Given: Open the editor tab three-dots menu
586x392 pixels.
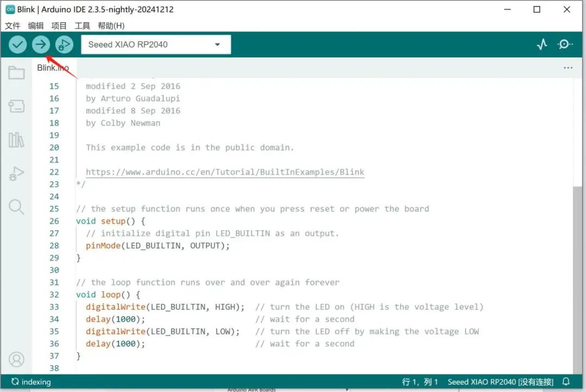Looking at the screenshot, I should point(568,68).
